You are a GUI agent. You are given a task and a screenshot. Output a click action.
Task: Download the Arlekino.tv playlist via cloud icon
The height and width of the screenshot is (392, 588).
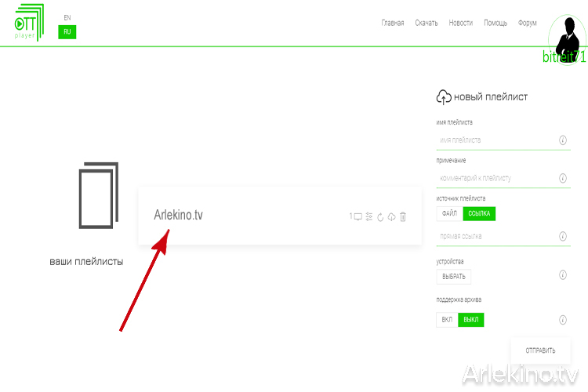pyautogui.click(x=391, y=217)
